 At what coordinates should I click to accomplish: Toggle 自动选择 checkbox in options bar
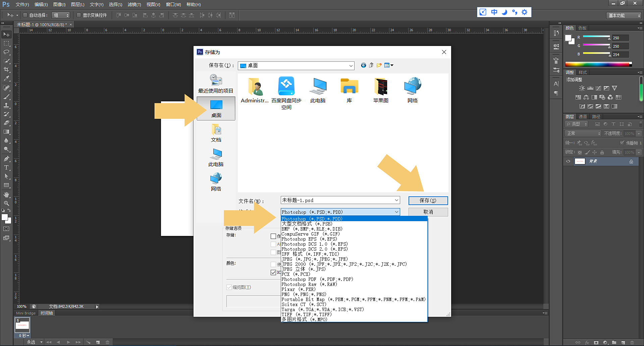coord(25,15)
